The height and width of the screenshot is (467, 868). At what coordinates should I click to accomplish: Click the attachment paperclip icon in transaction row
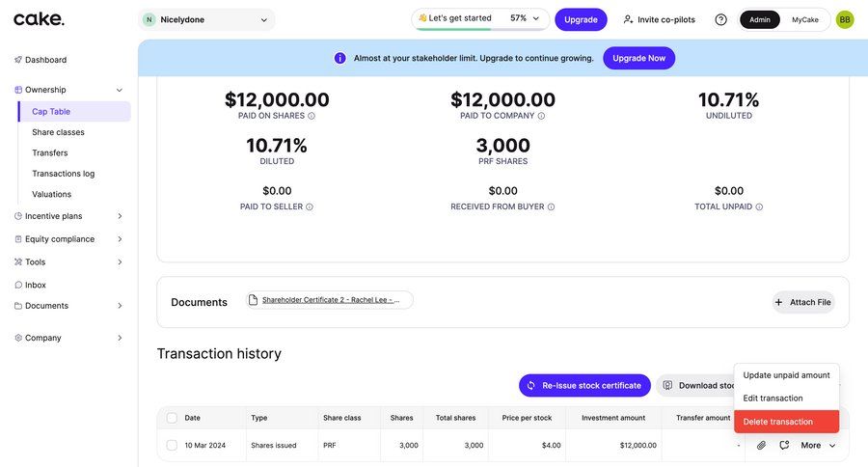pos(761,445)
